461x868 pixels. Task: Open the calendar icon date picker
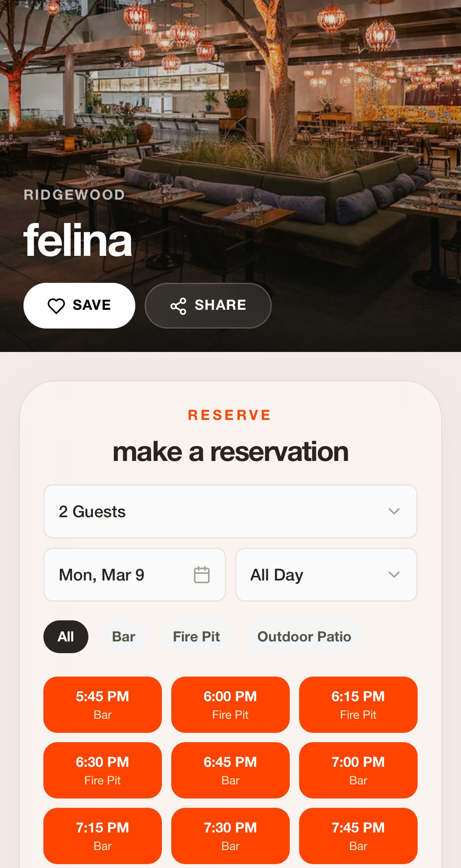coord(202,575)
